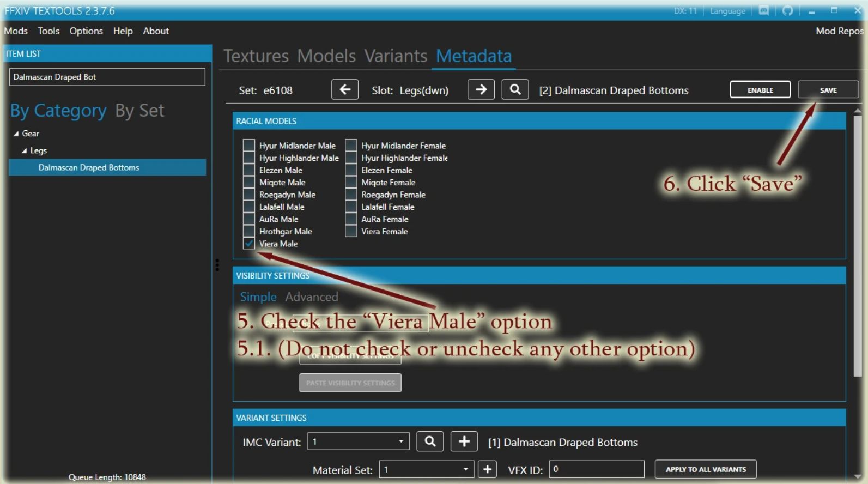Viewport: 868px width, 484px height.
Task: Click the SAVE button
Action: click(x=828, y=90)
